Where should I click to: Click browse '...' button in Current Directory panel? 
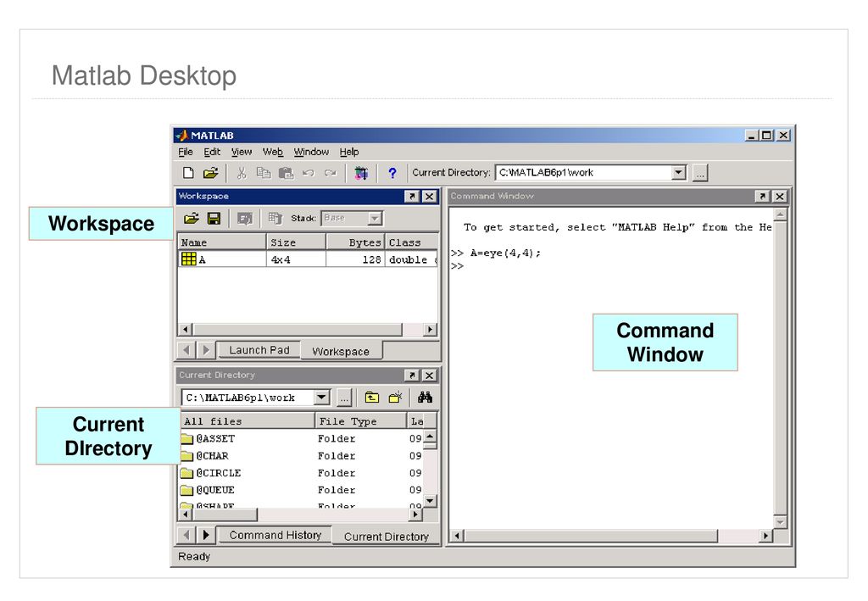(x=344, y=398)
